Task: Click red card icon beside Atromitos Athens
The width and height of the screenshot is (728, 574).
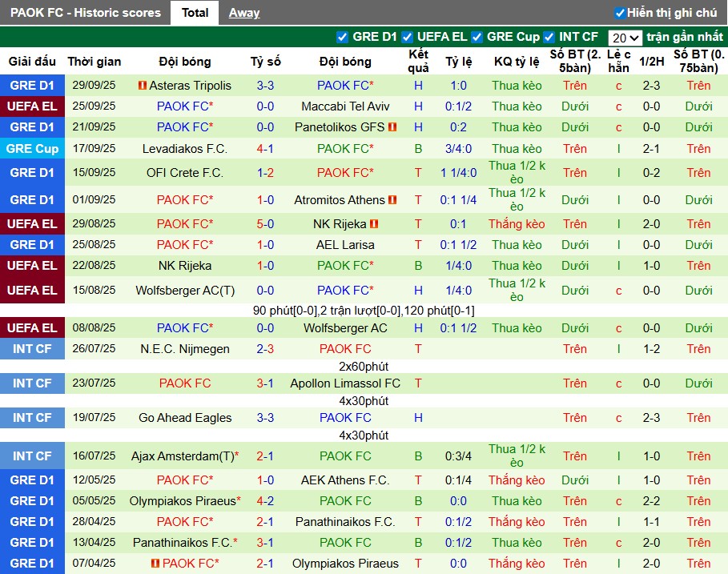Action: pos(392,200)
